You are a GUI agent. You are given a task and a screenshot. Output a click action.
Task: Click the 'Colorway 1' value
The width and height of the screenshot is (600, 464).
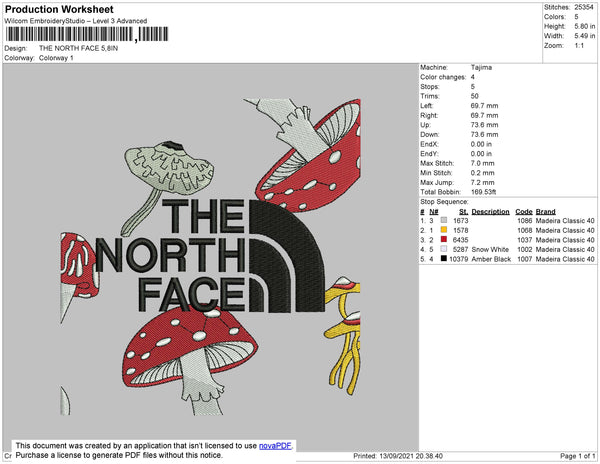(x=56, y=58)
